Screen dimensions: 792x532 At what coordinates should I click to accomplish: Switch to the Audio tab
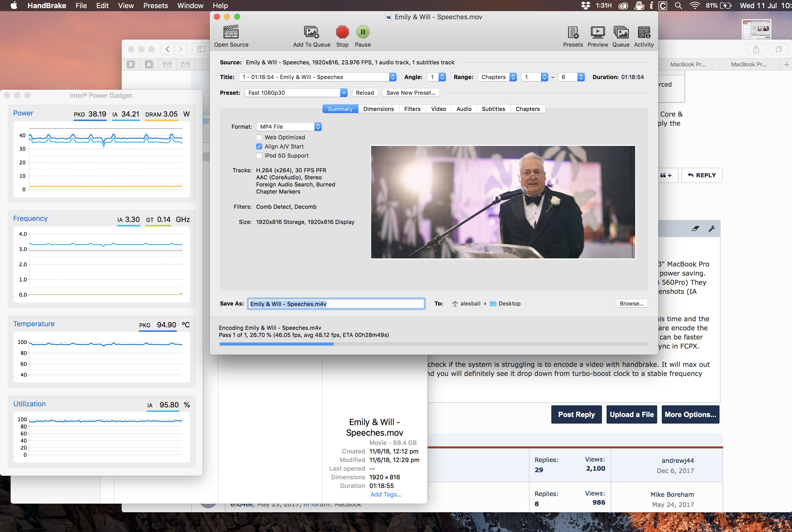point(464,109)
